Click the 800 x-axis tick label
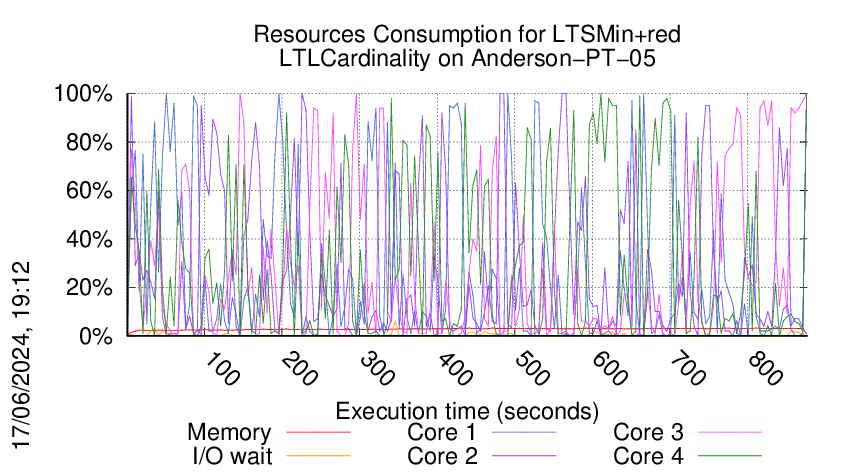 [765, 370]
